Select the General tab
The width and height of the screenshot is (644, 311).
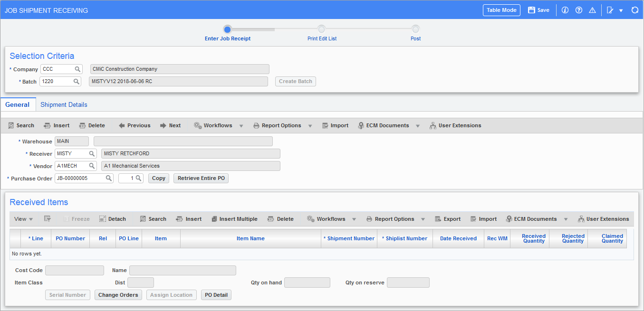click(17, 104)
